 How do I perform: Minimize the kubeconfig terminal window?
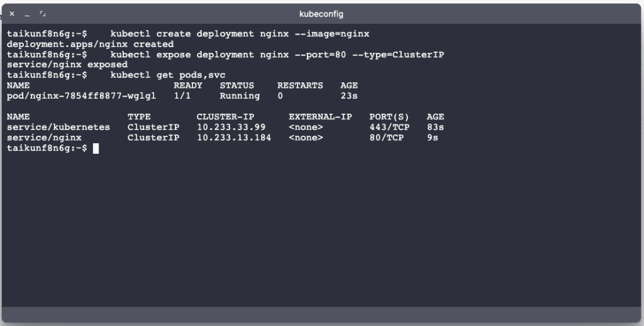tap(28, 14)
